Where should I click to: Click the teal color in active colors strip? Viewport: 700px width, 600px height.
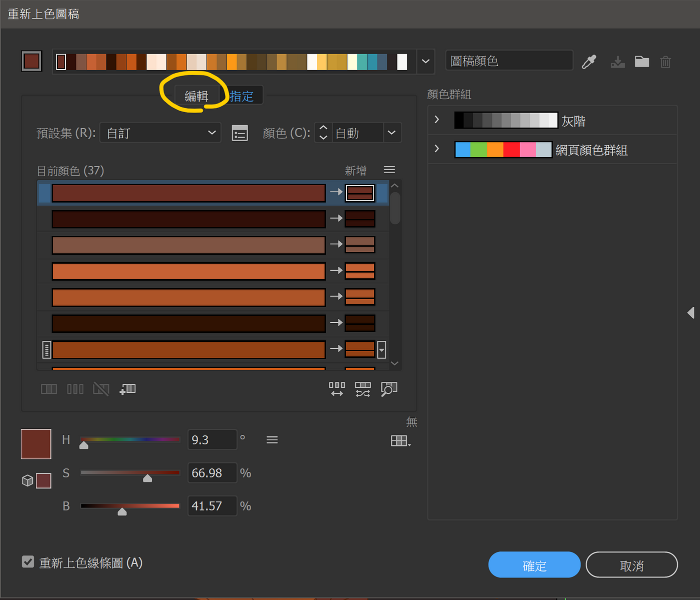click(x=362, y=62)
